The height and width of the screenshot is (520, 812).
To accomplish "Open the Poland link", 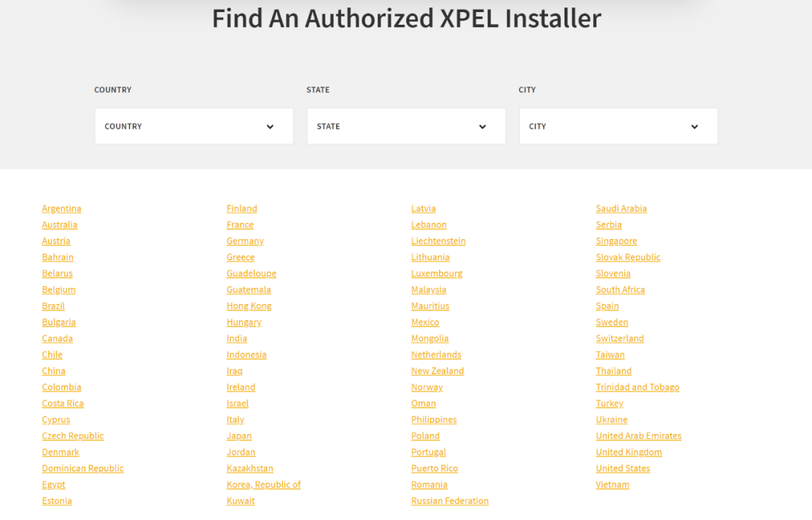I will click(425, 436).
